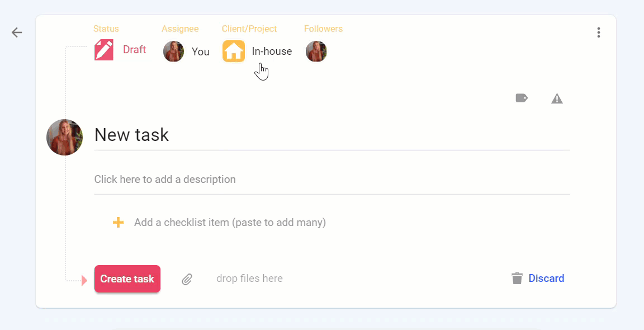644x330 pixels.
Task: Click the orange In-house home icon
Action: pos(234,51)
